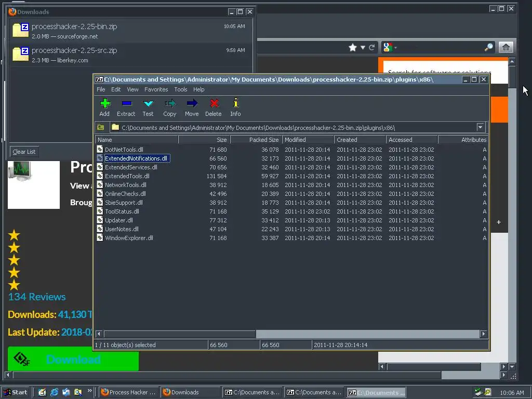Open the Favorites menu in 7-Zip

point(156,89)
